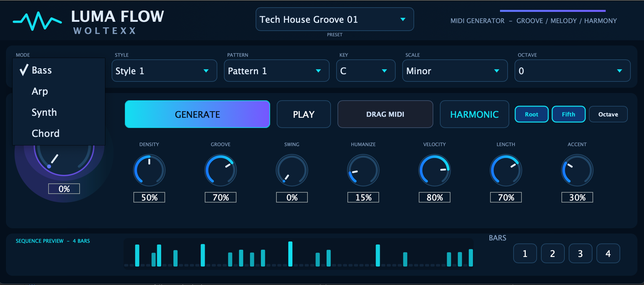The height and width of the screenshot is (285, 644).
Task: Click the large knob's 0% value field
Action: (64, 189)
